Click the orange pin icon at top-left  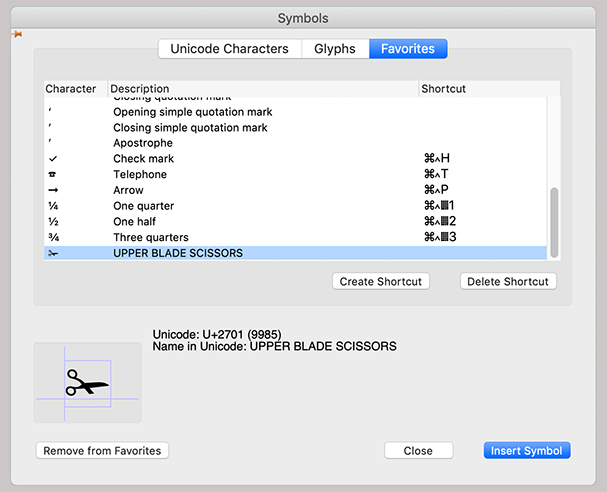click(16, 34)
